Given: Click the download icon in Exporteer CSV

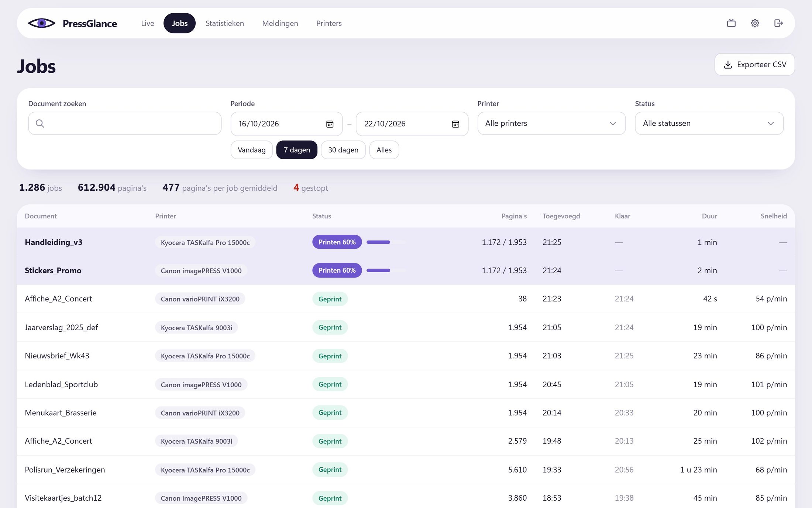Looking at the screenshot, I should [727, 65].
